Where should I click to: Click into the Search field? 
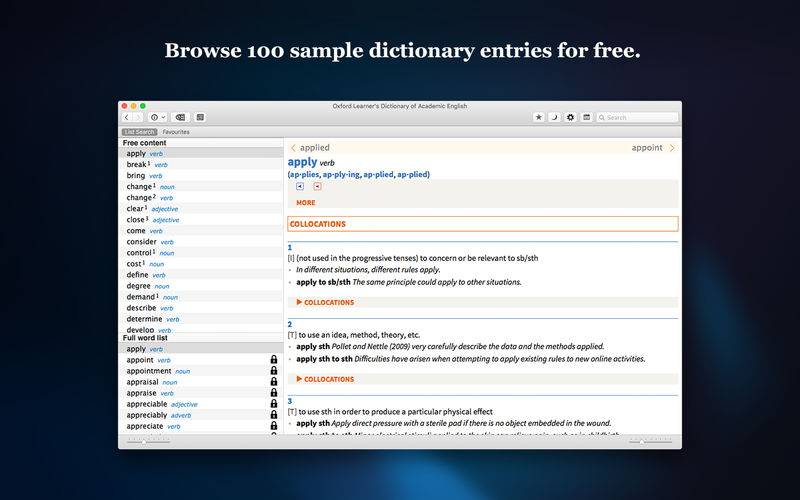tap(637, 117)
